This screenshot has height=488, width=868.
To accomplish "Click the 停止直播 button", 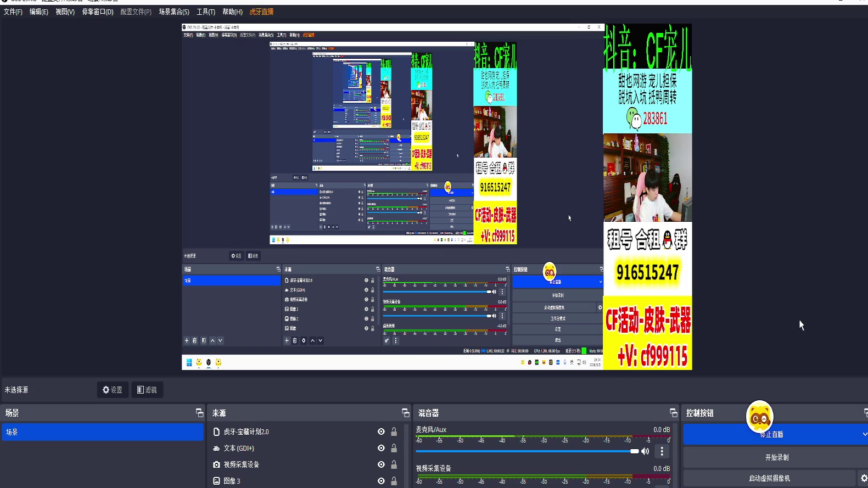I will pyautogui.click(x=771, y=434).
